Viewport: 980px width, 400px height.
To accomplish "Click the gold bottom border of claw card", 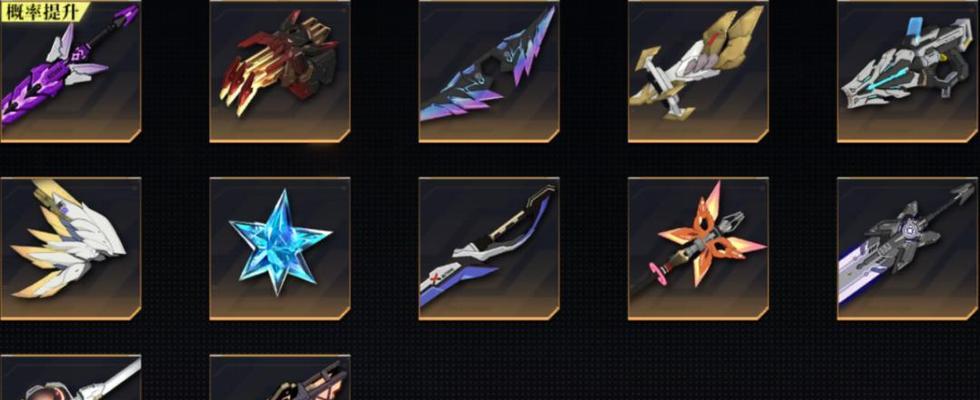I will click(x=279, y=141).
